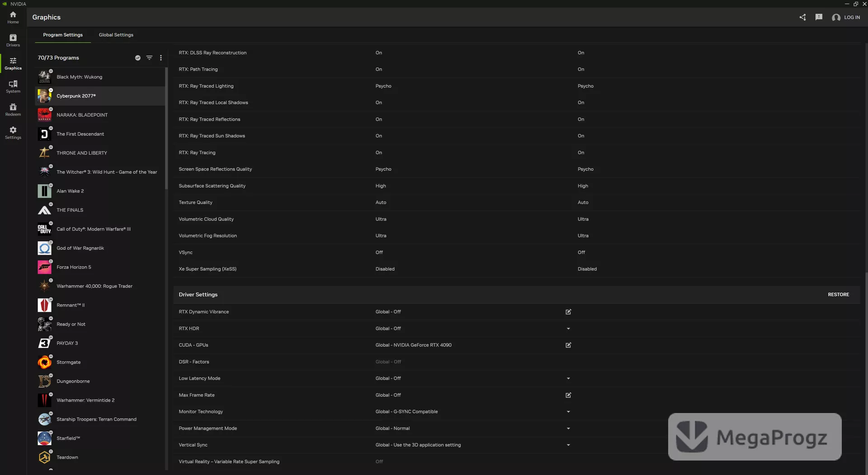Click RTX: Path Tracing setting row
Image resolution: width=868 pixels, height=475 pixels.
pos(516,69)
